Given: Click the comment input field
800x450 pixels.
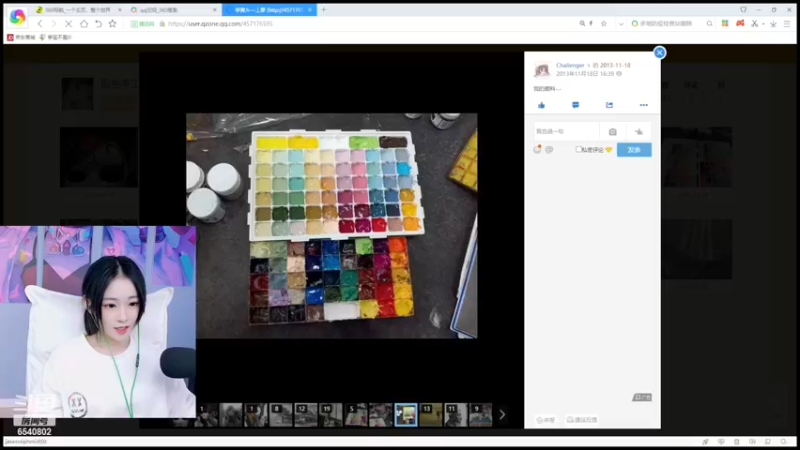Looking at the screenshot, I should coord(566,132).
